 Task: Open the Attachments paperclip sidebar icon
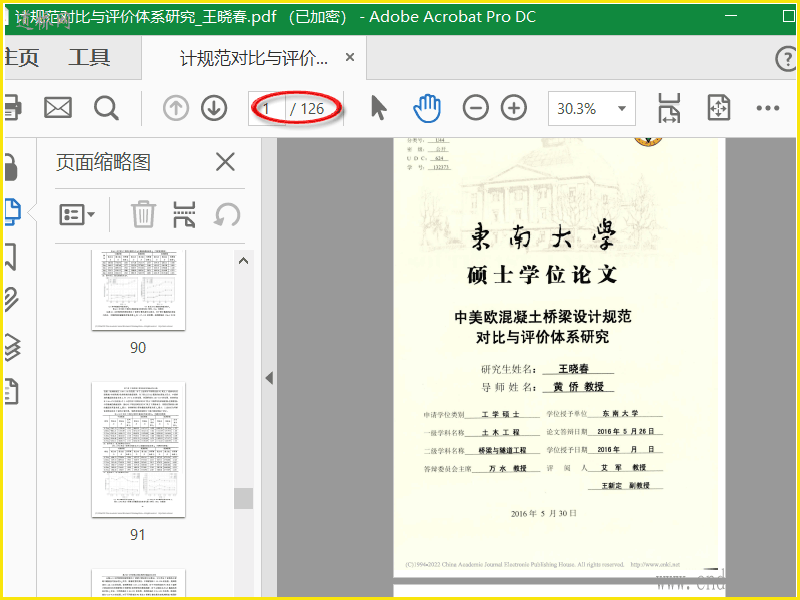pos(11,300)
